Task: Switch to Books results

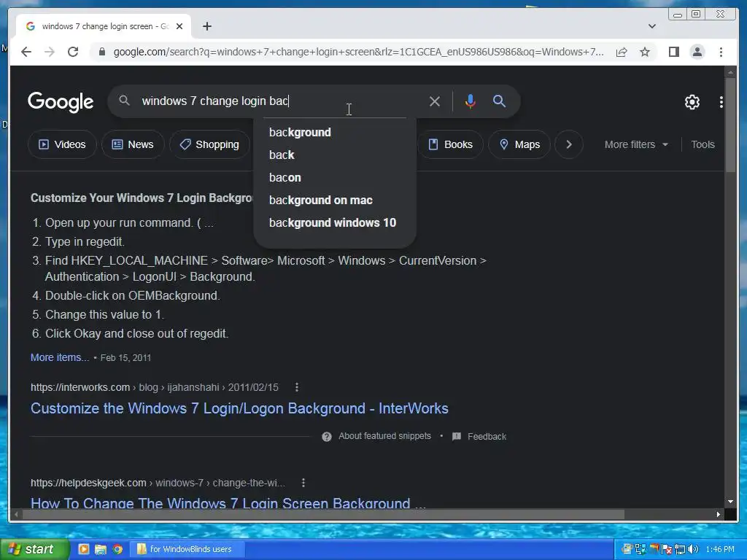Action: (451, 144)
